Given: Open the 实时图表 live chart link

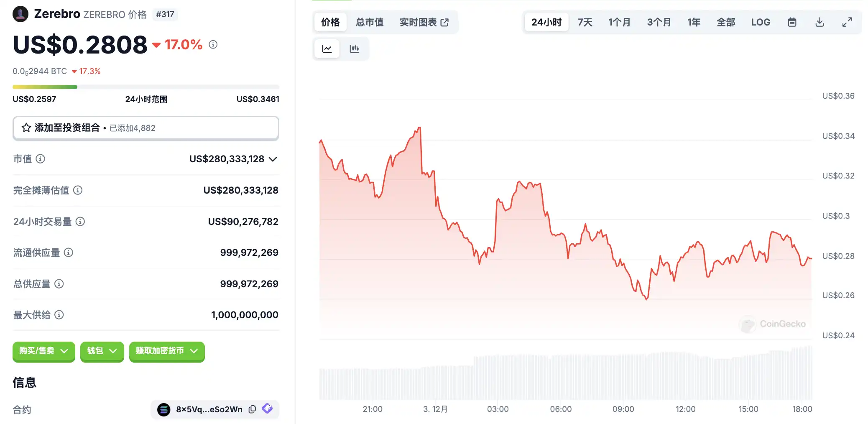Looking at the screenshot, I should [424, 22].
